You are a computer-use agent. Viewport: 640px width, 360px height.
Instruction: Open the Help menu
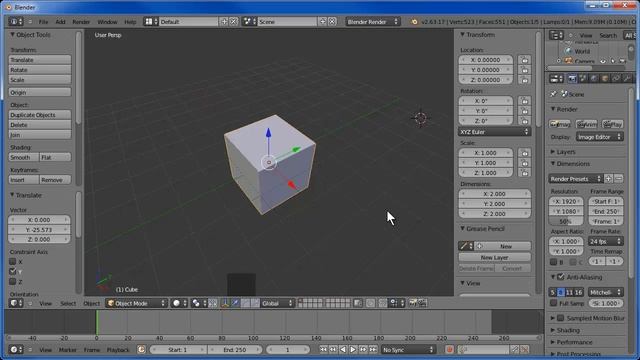click(x=130, y=22)
